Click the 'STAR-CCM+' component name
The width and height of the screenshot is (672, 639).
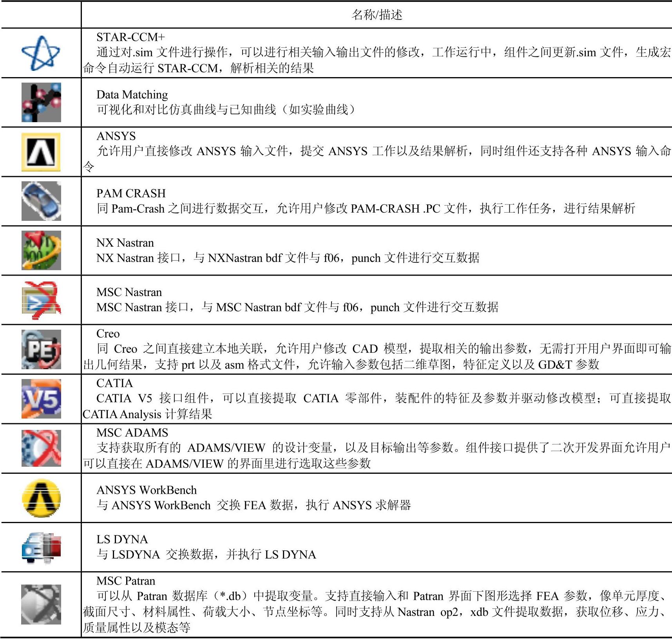click(131, 37)
